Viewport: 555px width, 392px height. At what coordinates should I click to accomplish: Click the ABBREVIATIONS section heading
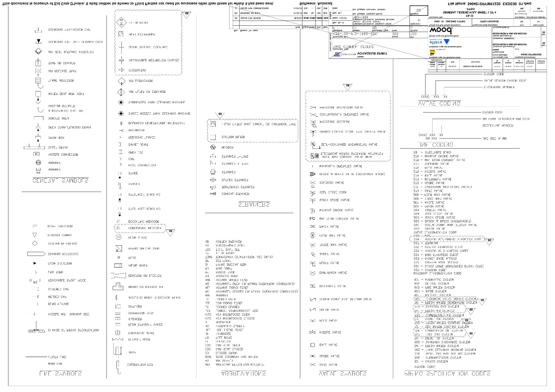[244, 373]
